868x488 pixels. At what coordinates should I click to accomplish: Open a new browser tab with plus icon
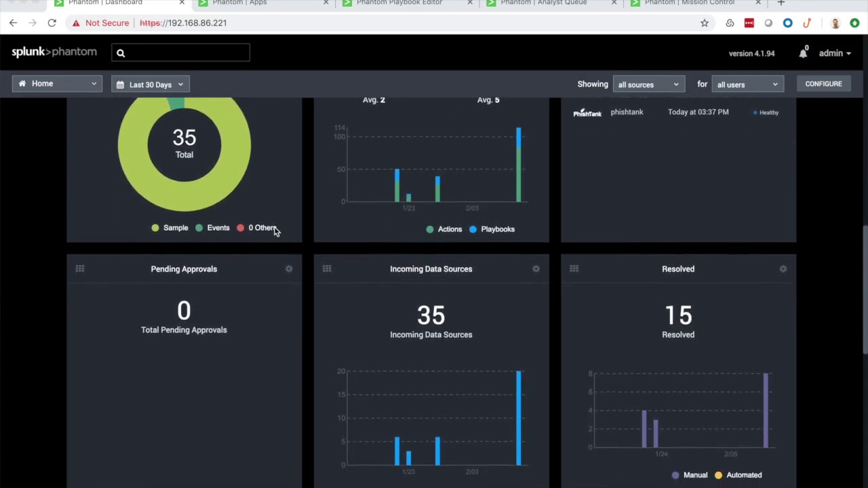pyautogui.click(x=781, y=3)
